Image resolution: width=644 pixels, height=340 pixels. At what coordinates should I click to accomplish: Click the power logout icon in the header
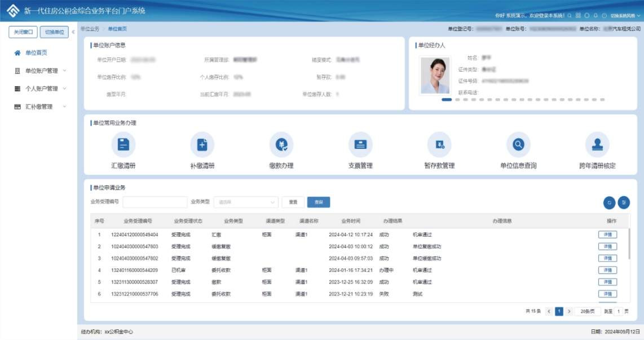coord(604,16)
